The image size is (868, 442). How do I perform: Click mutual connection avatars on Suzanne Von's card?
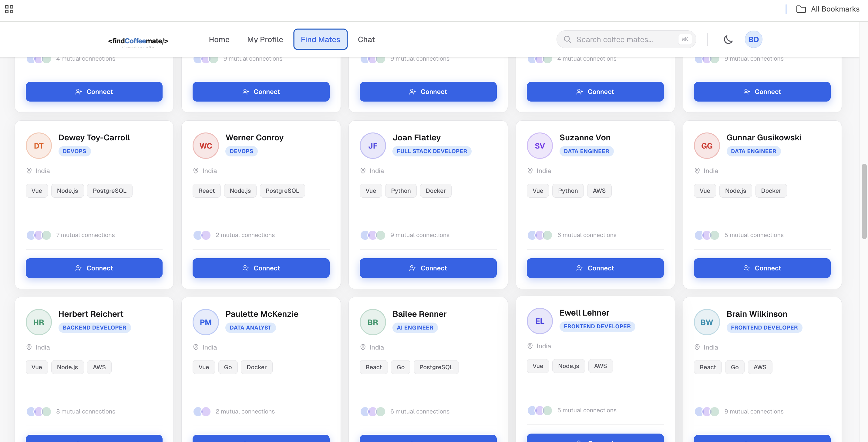pyautogui.click(x=540, y=235)
